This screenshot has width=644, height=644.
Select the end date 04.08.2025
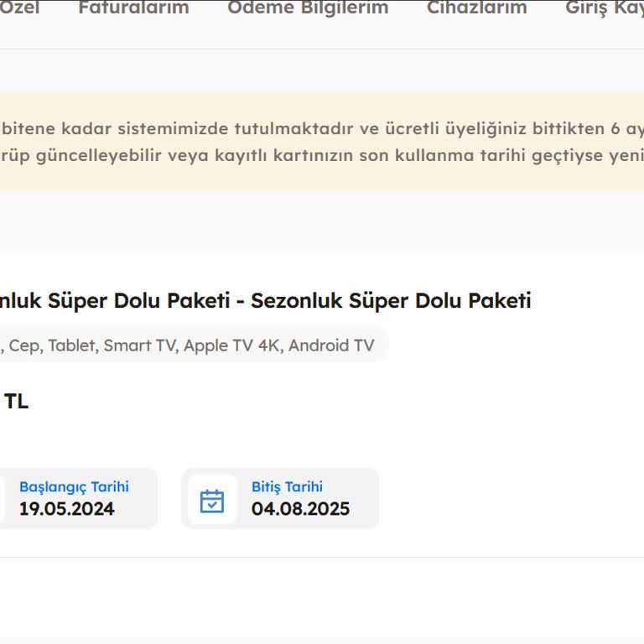300,509
